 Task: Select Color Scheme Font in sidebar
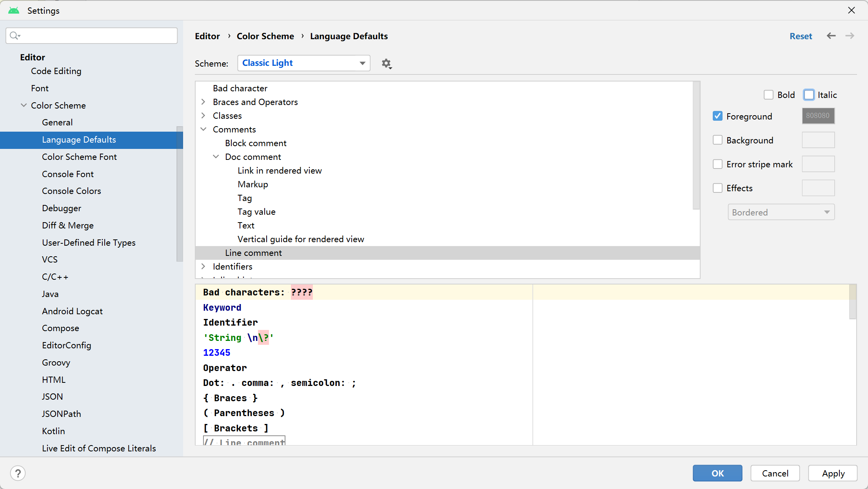[79, 157]
